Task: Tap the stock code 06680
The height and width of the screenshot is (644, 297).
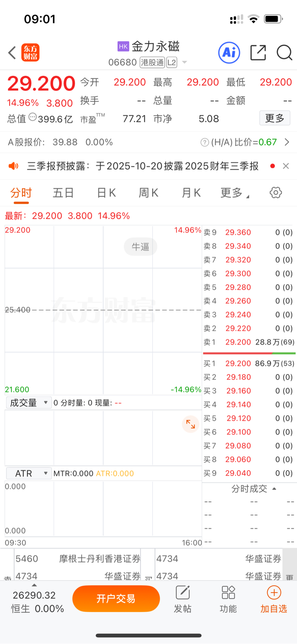Action: point(123,62)
